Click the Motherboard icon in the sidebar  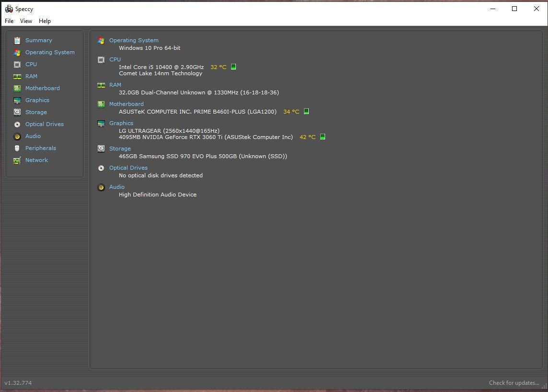[17, 88]
